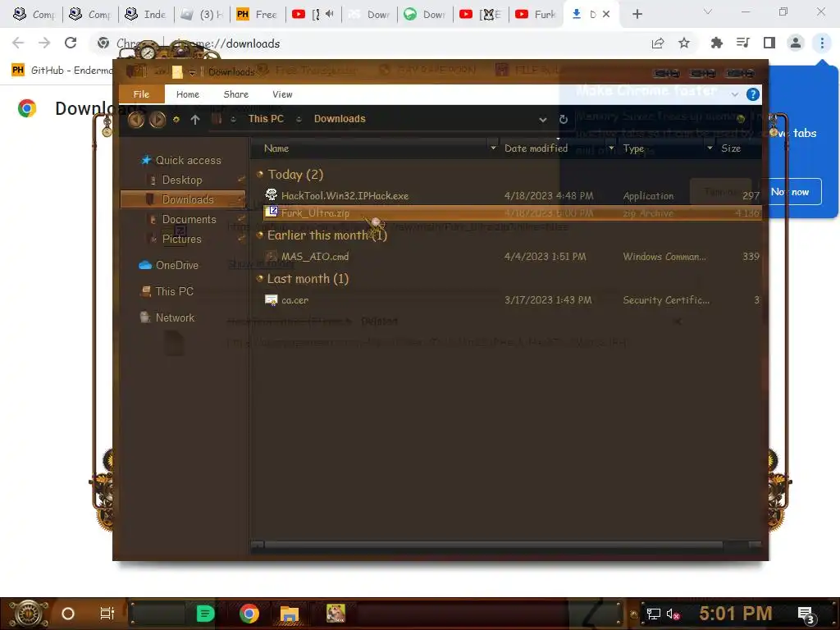Reload the Chrome downloads page
The width and height of the screenshot is (840, 630).
click(71, 43)
